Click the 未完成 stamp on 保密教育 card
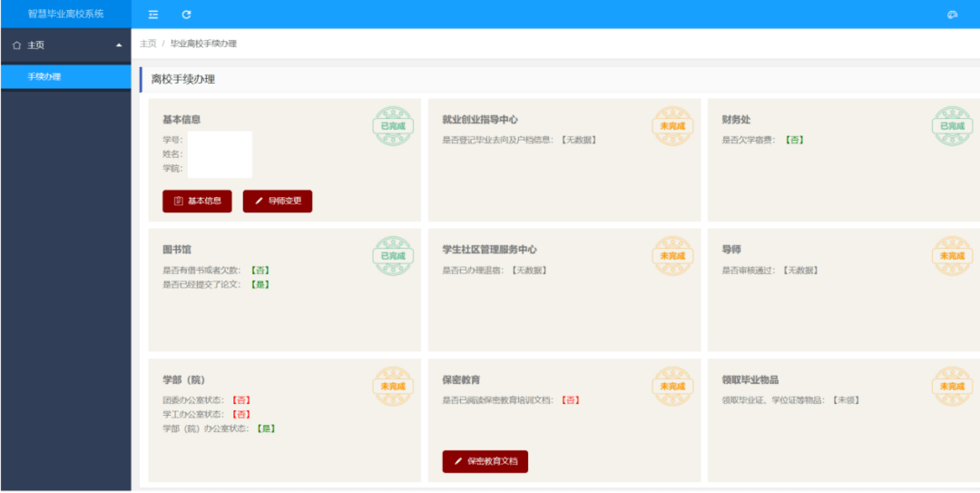This screenshot has width=980, height=493. pos(672,386)
